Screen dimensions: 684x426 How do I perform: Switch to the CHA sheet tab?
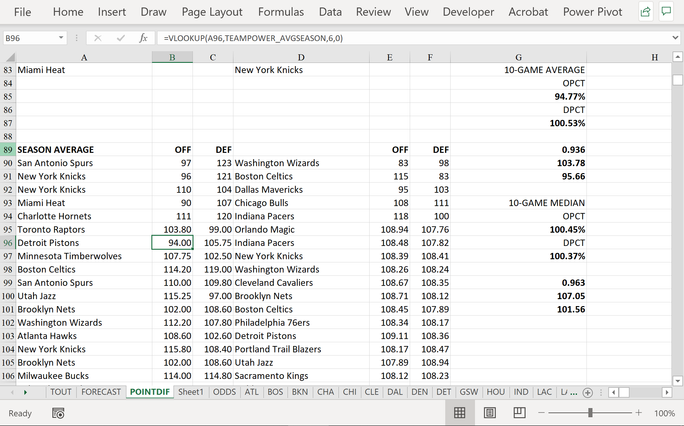click(x=325, y=392)
